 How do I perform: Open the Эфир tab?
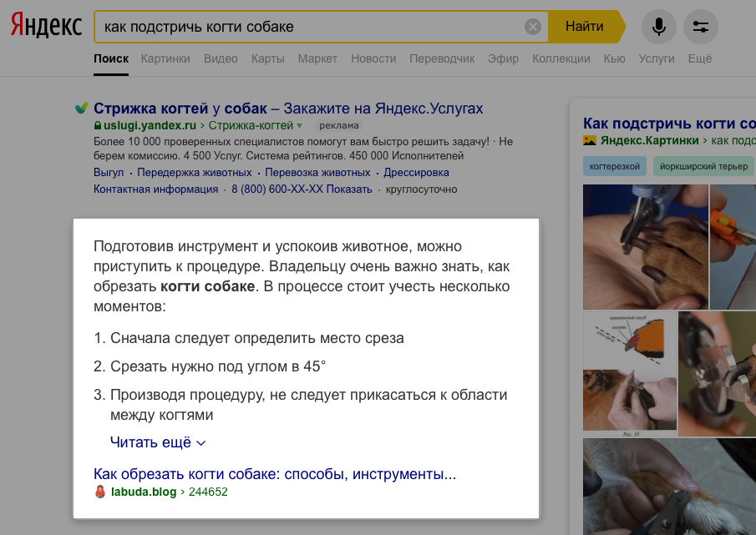pos(503,58)
